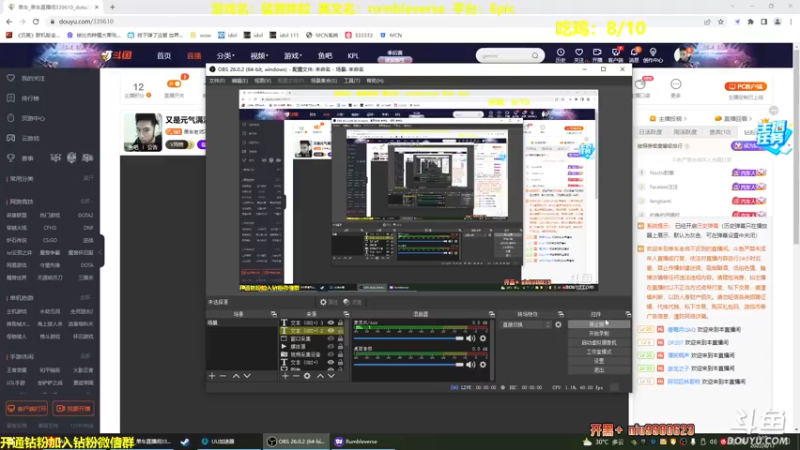
Task: Adjust the first mixer channel volume slider
Action: tap(409, 338)
